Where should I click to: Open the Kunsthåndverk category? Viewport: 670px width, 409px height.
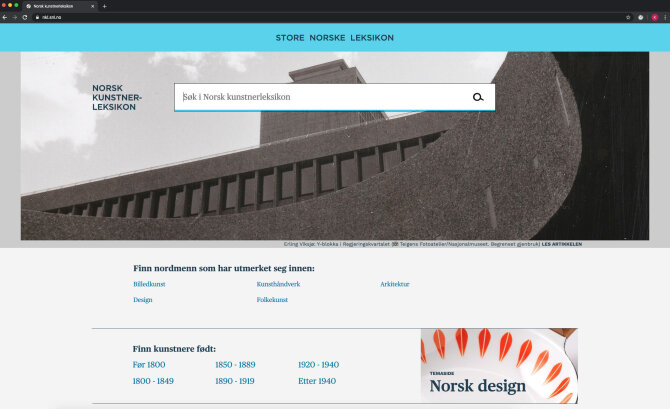tap(278, 284)
